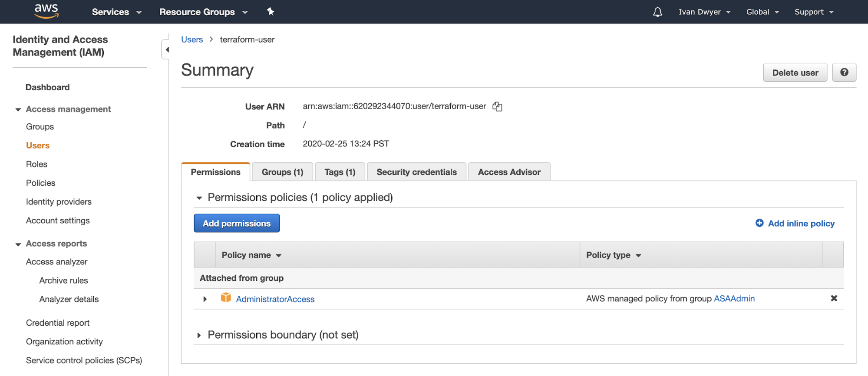
Task: Open the Access Advisor tab
Action: tap(509, 172)
